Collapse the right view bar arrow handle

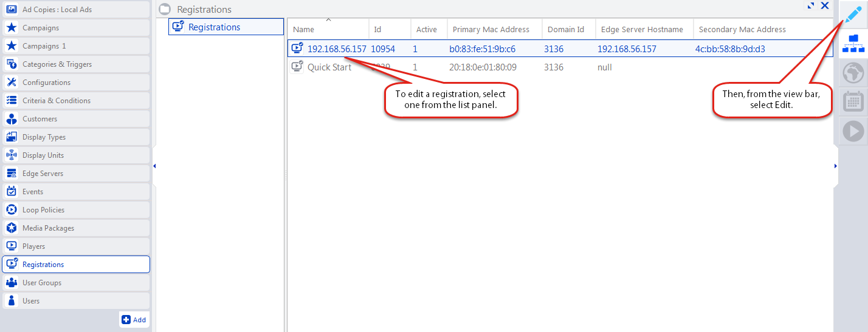(x=836, y=166)
